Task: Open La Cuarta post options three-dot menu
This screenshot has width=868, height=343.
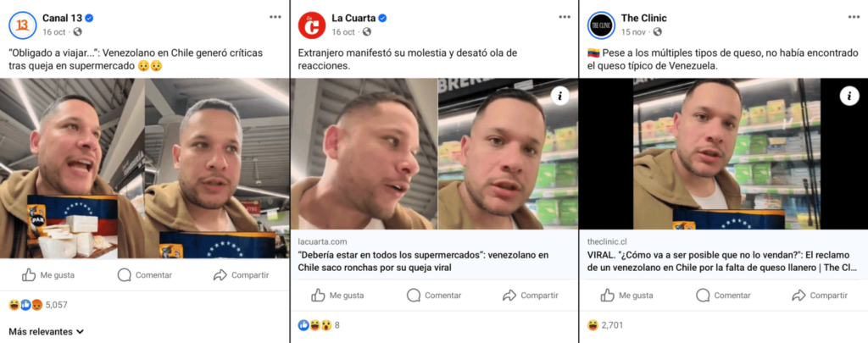Action: 565,17
